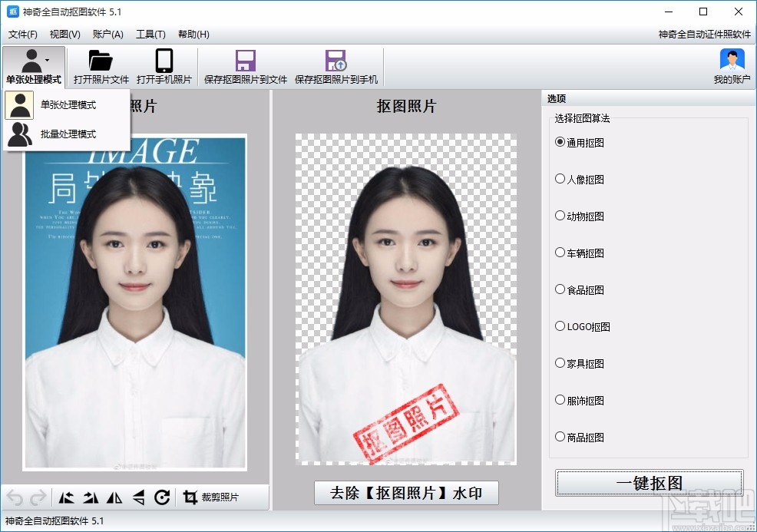Open the 打开照片文件 folder icon
The image size is (757, 532).
[x=101, y=61]
